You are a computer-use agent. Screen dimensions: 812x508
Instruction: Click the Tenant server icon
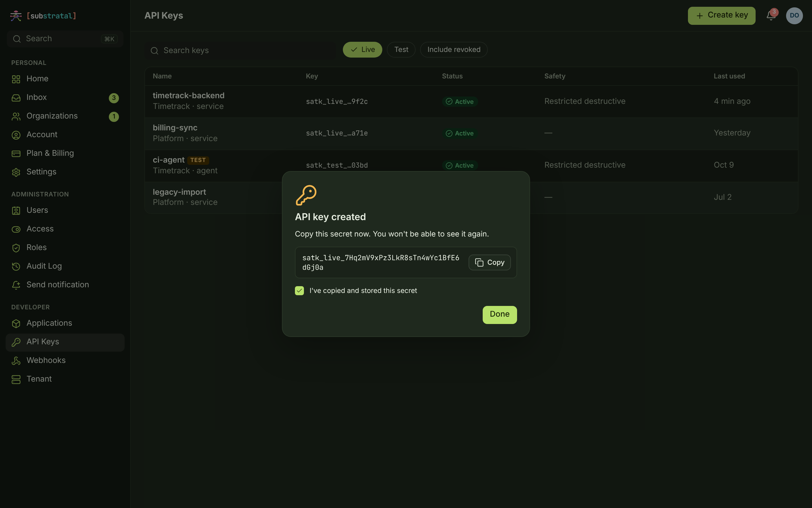click(16, 379)
